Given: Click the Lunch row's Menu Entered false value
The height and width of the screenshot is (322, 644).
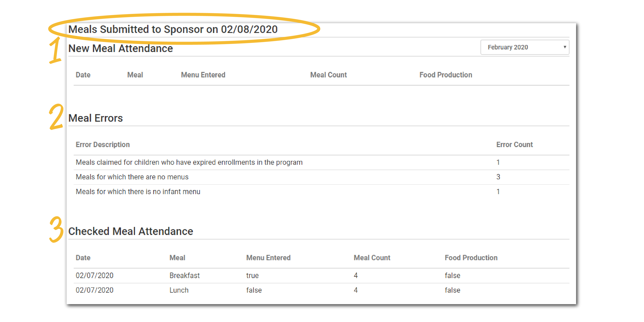Looking at the screenshot, I should 254,290.
